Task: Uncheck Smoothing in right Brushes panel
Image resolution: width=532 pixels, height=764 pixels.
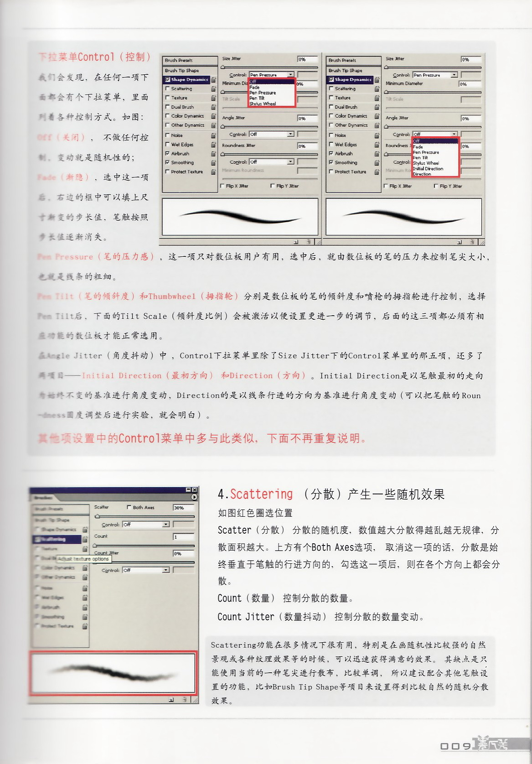Action: click(x=331, y=162)
